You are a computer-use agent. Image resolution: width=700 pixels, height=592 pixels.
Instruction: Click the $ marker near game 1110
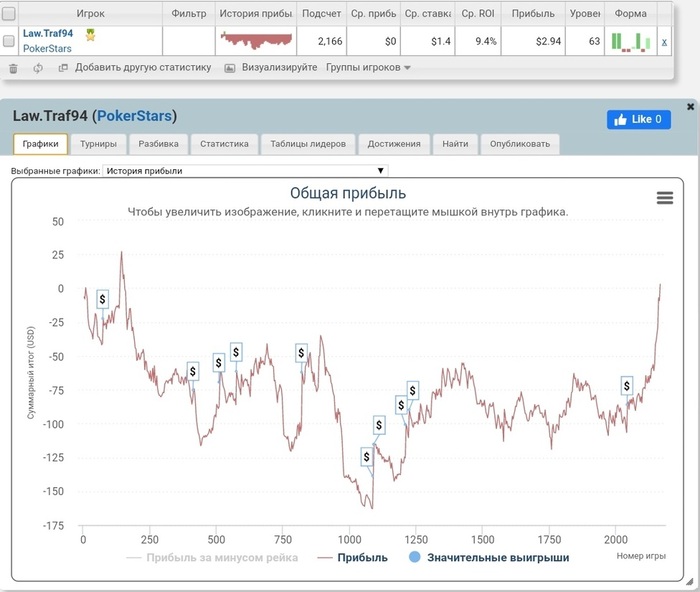(379, 425)
